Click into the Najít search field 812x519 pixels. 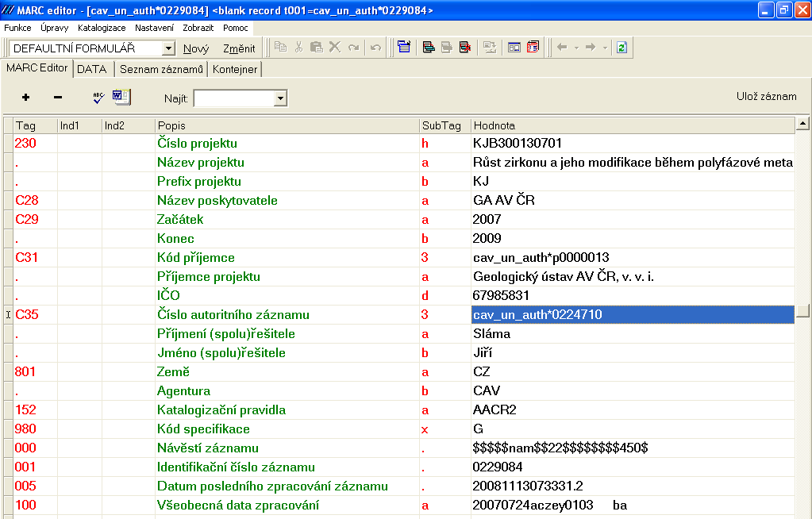click(x=234, y=98)
